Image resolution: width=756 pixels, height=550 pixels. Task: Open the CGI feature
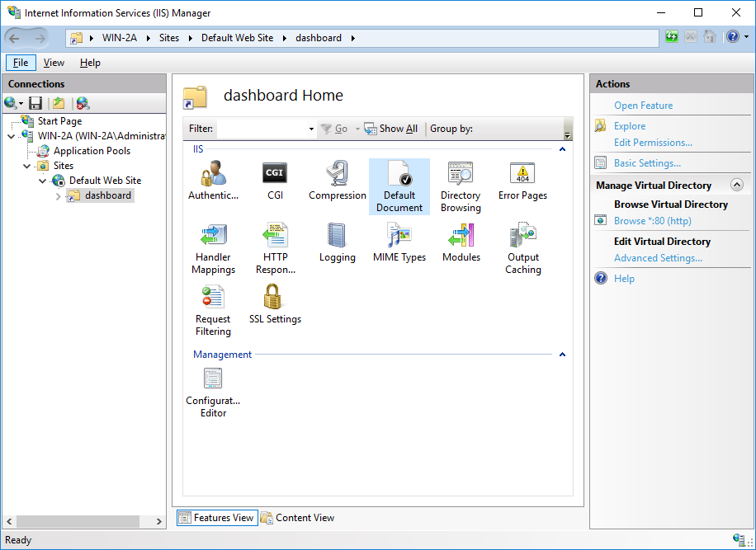[275, 174]
